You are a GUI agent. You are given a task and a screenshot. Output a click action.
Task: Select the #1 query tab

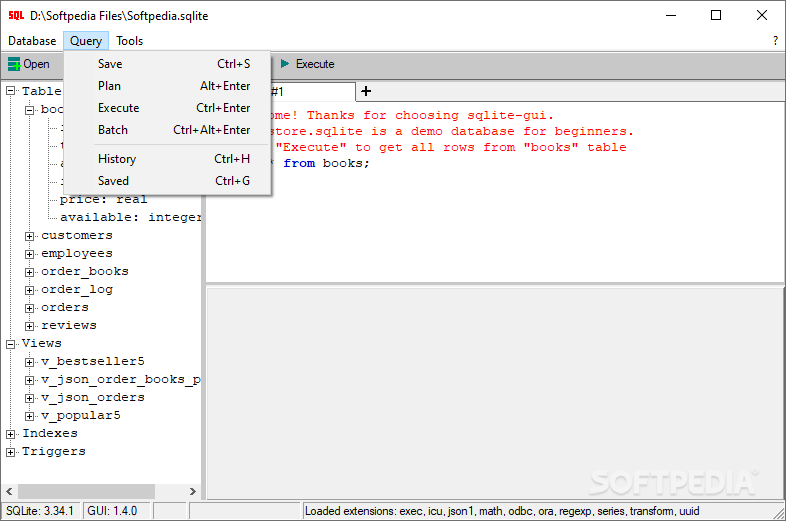(x=313, y=92)
